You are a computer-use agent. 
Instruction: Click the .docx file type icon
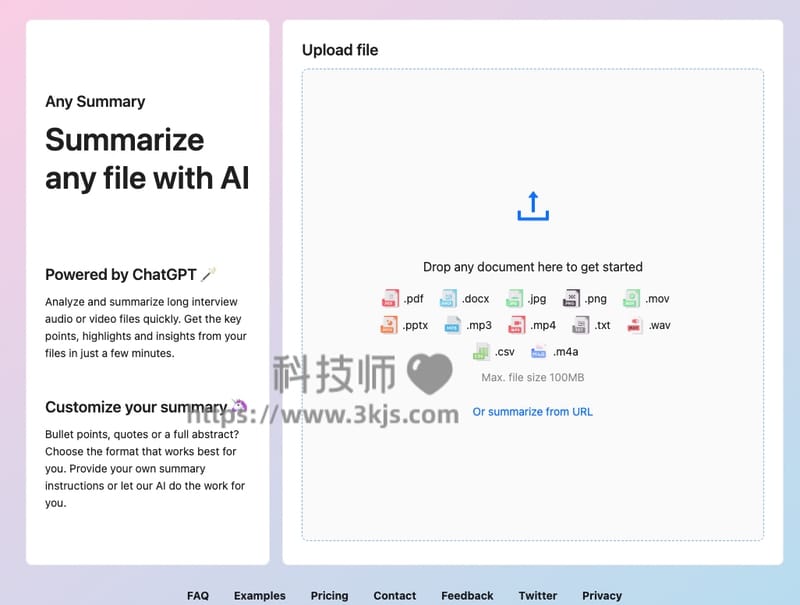point(448,298)
